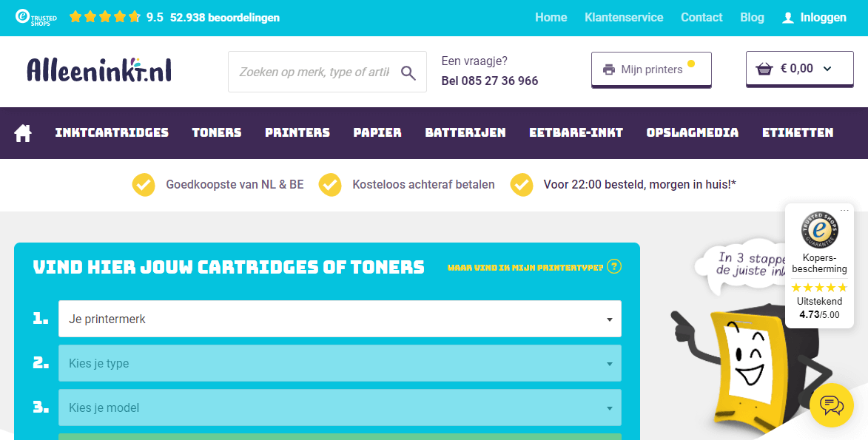Open the Papier menu
This screenshot has height=440, width=868.
point(377,133)
